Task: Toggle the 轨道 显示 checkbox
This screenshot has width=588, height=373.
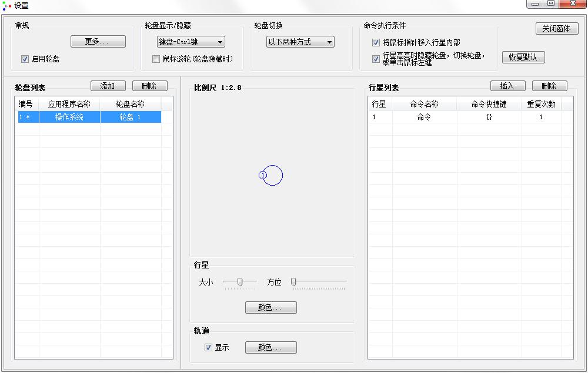Action: tap(208, 347)
